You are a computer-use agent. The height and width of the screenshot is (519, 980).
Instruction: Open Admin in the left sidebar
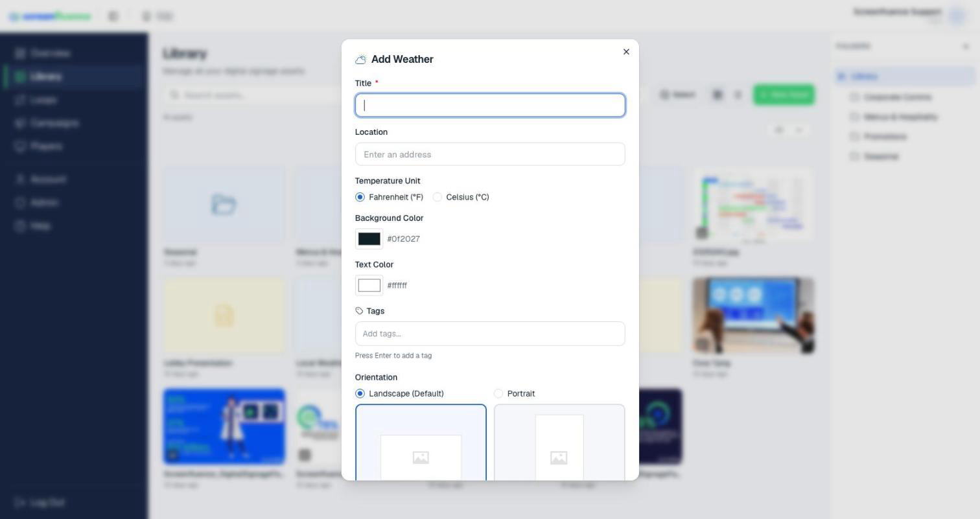(74, 203)
